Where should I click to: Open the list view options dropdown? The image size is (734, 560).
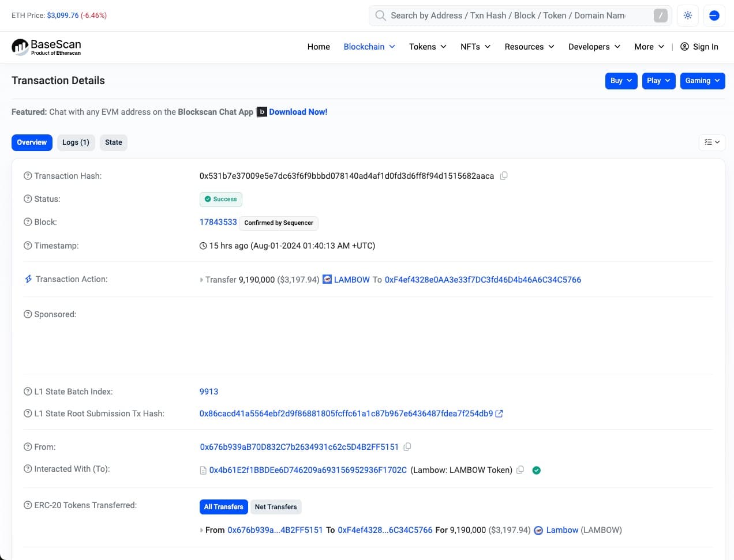point(712,142)
